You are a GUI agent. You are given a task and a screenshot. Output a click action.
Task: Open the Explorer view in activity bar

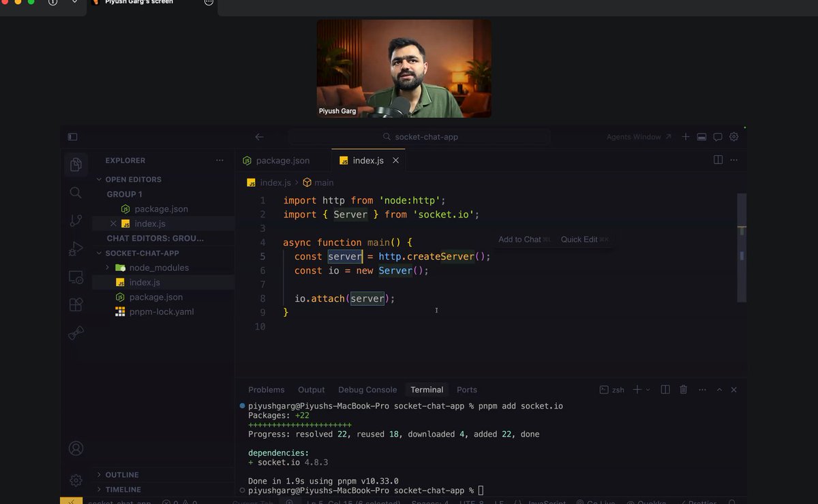pos(76,164)
